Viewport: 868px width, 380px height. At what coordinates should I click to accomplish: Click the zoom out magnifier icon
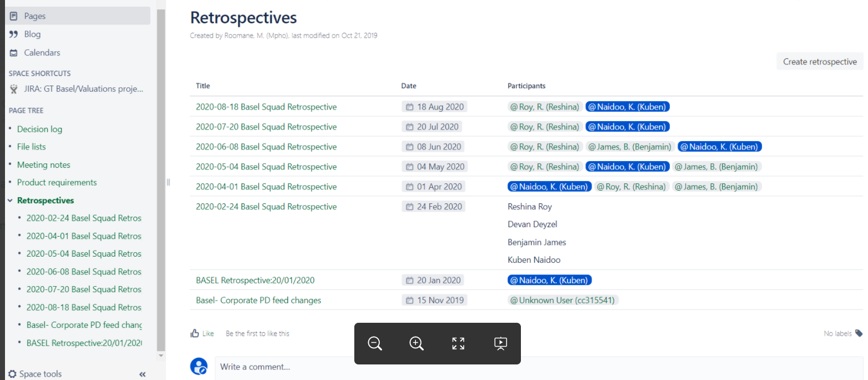375,343
